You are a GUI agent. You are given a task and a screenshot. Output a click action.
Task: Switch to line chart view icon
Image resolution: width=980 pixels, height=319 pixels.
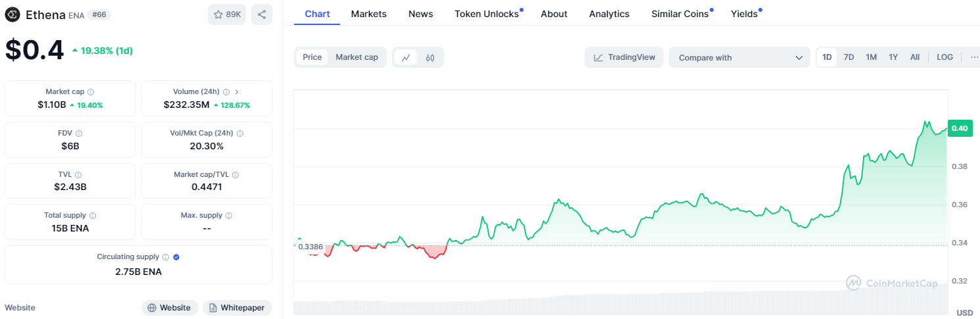[406, 57]
